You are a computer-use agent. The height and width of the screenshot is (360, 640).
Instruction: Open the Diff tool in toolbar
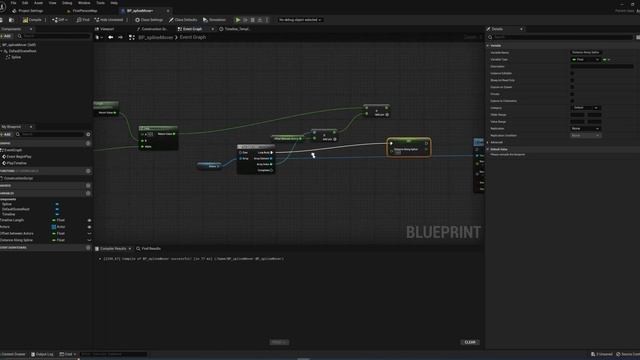(x=60, y=20)
